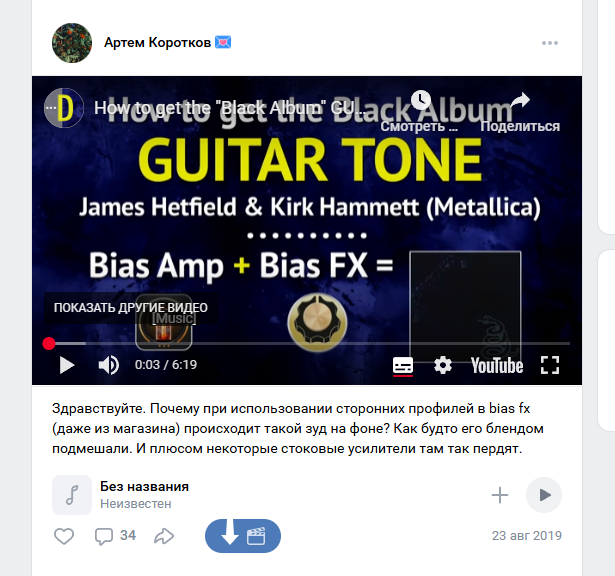Screen dimensions: 615x576
Task: Click the video share arrow icon
Action: [x=520, y=100]
